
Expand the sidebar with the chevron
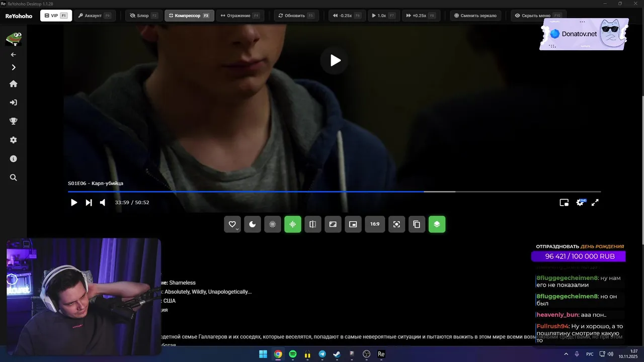[14, 67]
